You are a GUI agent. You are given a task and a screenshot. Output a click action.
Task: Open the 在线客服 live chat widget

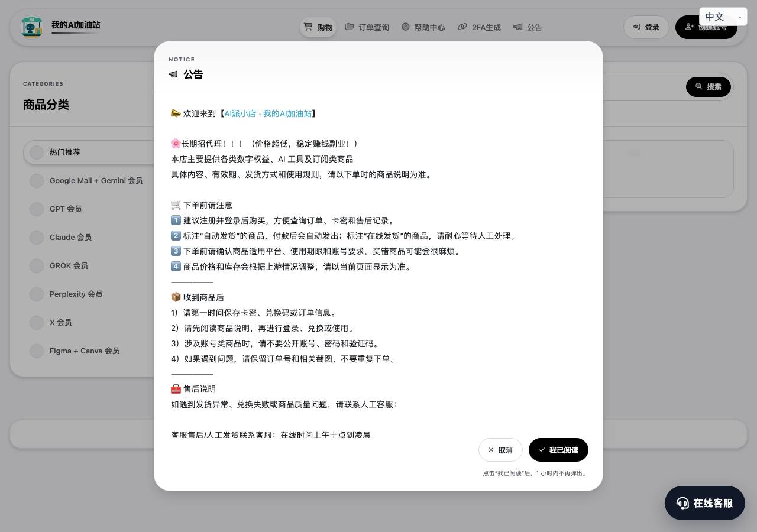(x=704, y=503)
